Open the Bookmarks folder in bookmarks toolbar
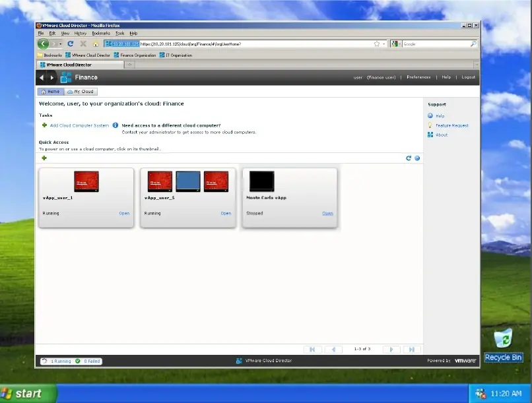 (50, 55)
